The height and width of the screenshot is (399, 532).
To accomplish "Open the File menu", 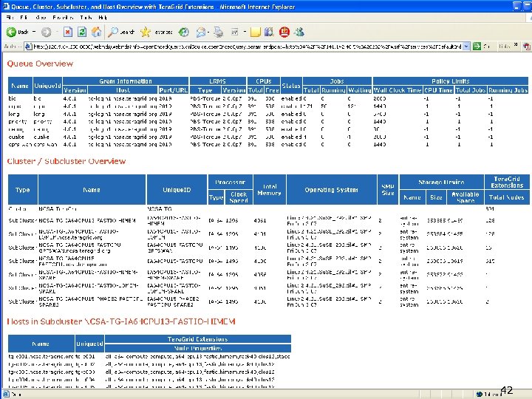I will (x=10, y=17).
